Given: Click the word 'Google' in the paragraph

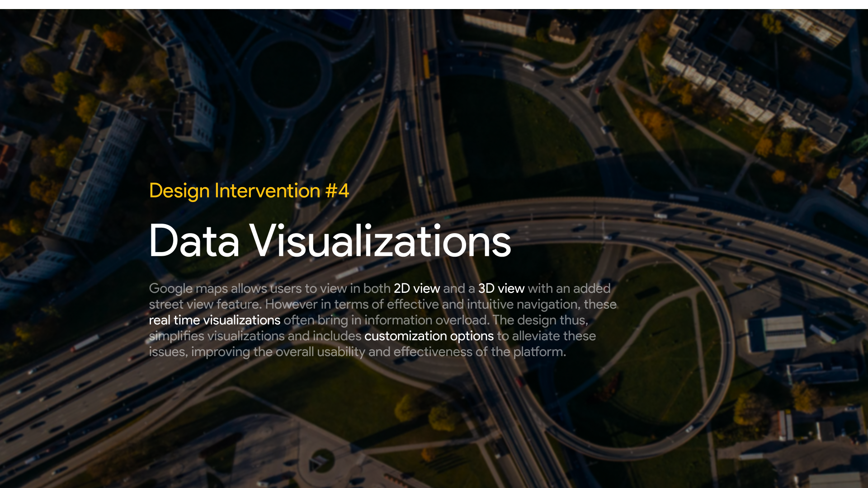Looking at the screenshot, I should (170, 288).
